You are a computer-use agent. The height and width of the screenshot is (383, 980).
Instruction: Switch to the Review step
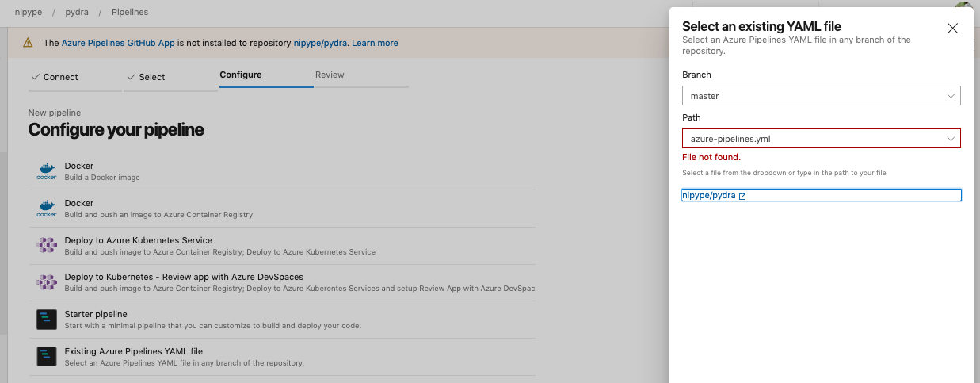361,76
